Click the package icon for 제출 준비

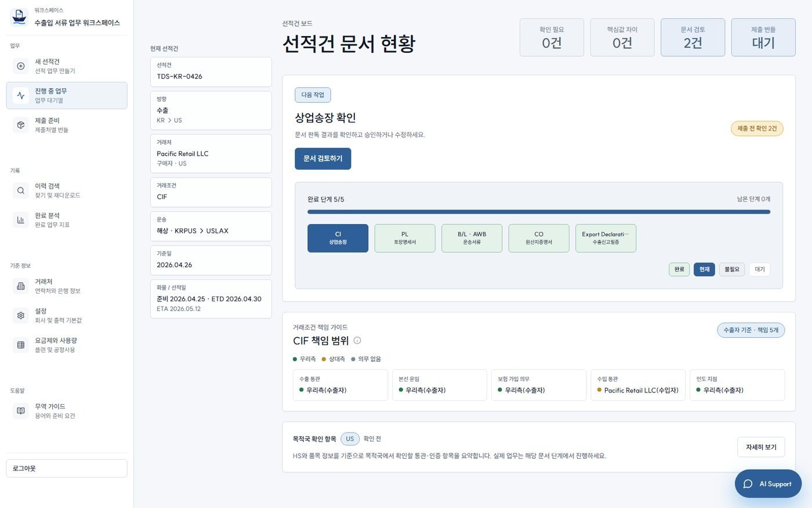(21, 125)
